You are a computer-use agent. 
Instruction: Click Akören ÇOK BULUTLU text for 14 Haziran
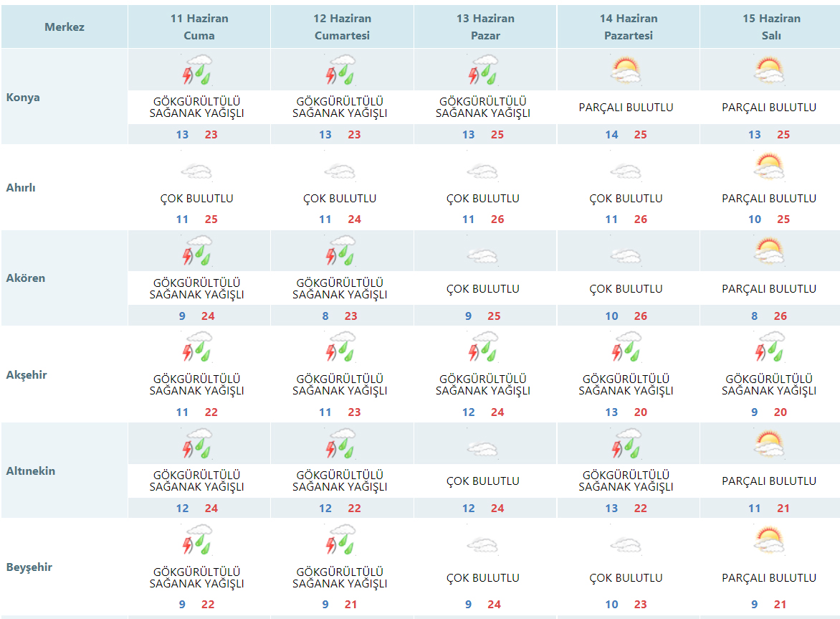(x=626, y=289)
